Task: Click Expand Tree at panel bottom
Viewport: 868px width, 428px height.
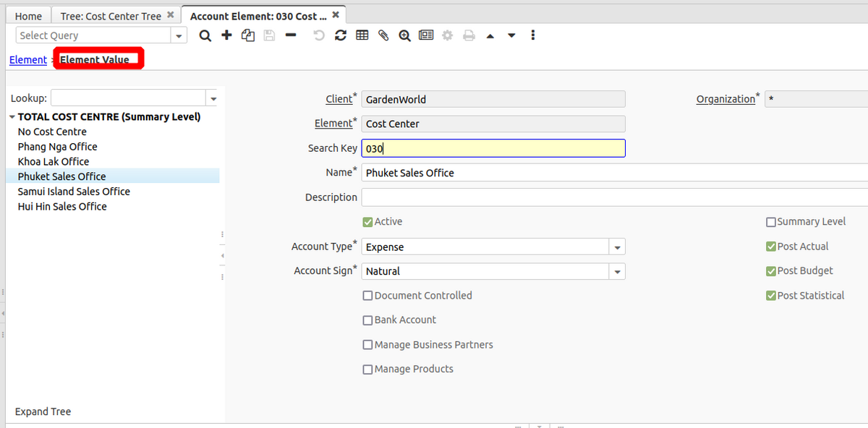Action: tap(43, 411)
